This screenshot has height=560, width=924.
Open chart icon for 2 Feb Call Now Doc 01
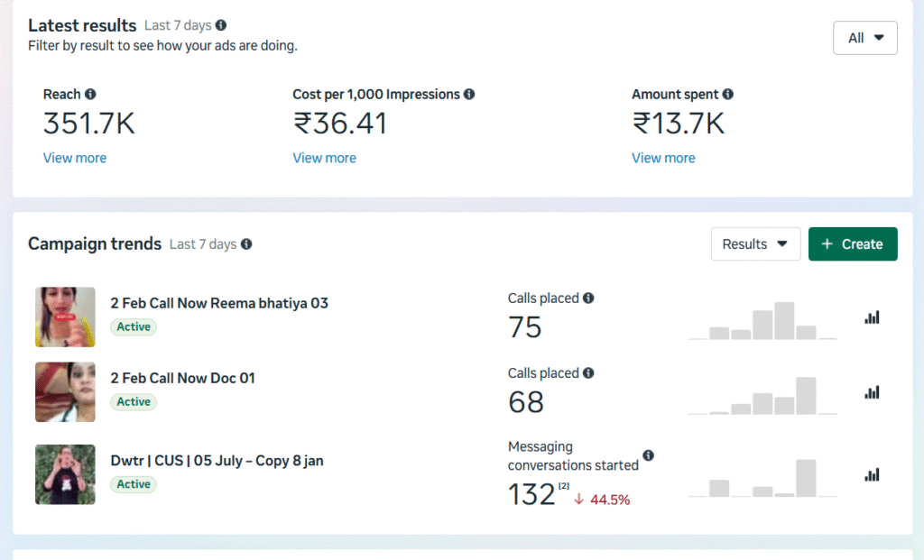point(872,392)
